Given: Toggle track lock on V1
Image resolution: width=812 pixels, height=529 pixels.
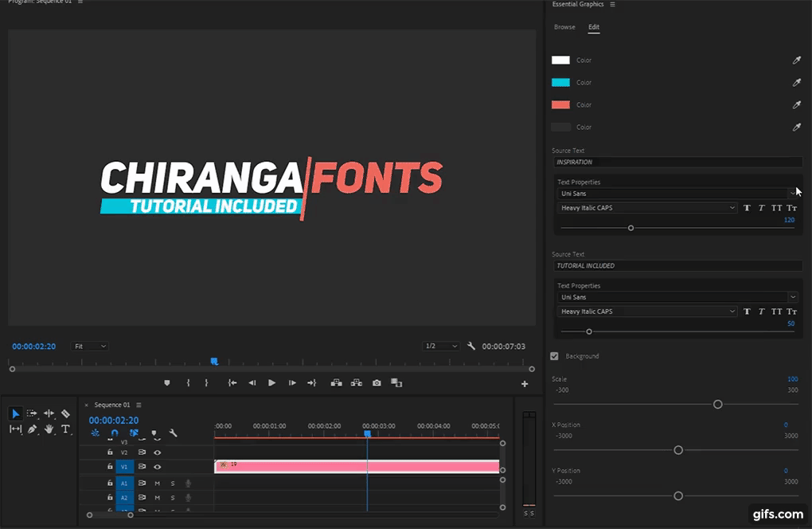Looking at the screenshot, I should (x=110, y=467).
